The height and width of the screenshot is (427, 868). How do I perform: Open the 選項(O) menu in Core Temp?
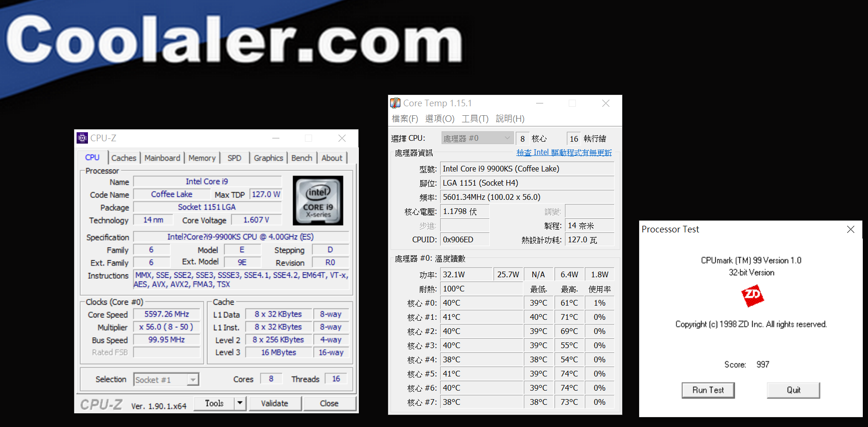(440, 119)
